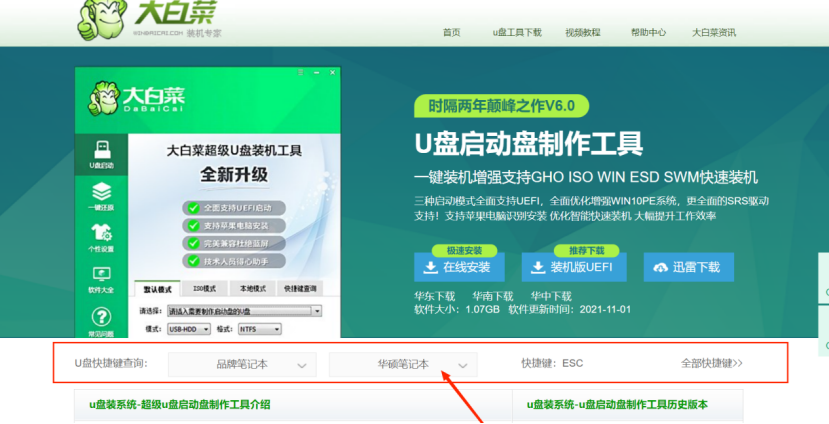Image resolution: width=829 pixels, height=424 pixels.
Task: Click the download arrow icon on 装机版UEFI
Action: 538,268
